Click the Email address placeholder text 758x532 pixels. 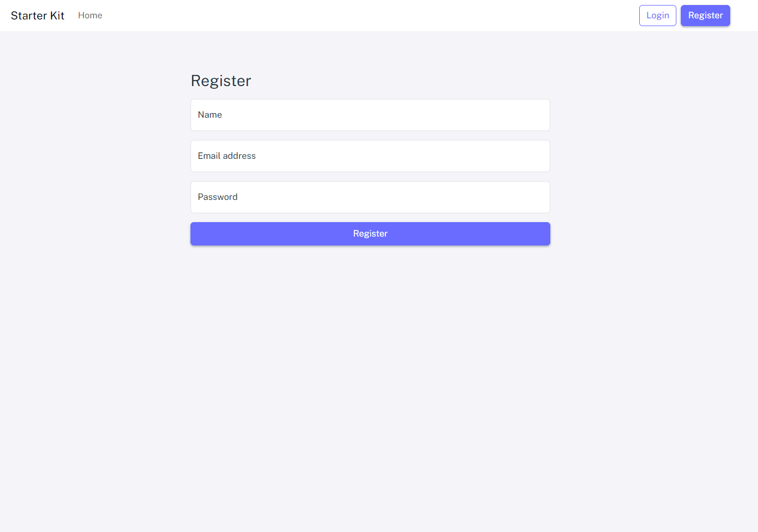coord(227,156)
